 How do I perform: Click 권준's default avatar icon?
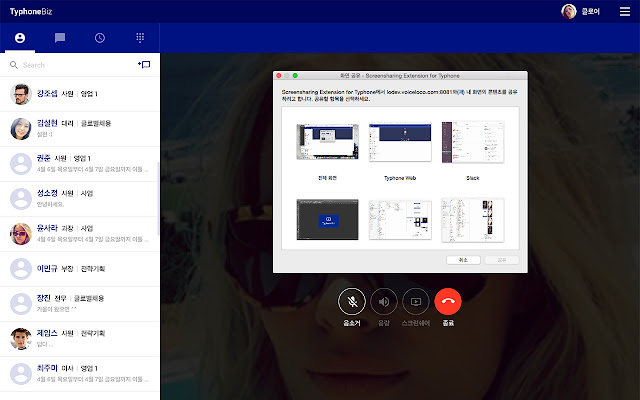[21, 164]
